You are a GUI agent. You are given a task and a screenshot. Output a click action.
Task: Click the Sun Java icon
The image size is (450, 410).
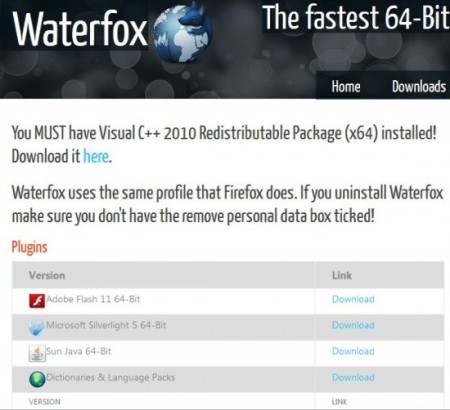pyautogui.click(x=37, y=353)
